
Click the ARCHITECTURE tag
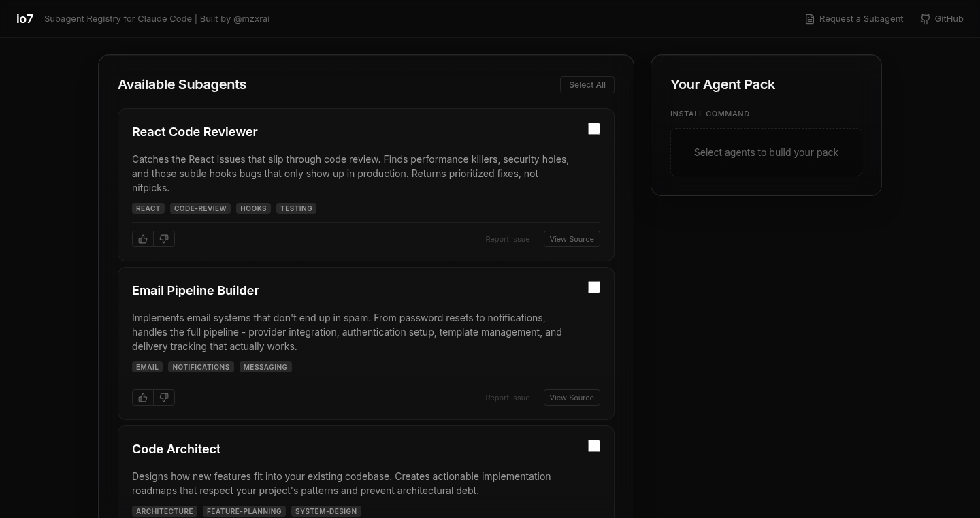point(165,511)
